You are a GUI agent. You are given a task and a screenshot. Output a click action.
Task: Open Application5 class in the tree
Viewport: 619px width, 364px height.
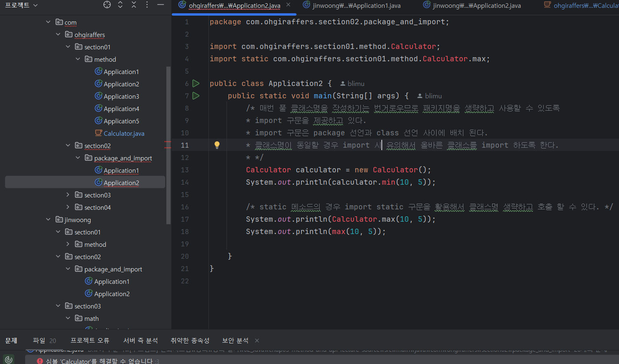coord(117,121)
